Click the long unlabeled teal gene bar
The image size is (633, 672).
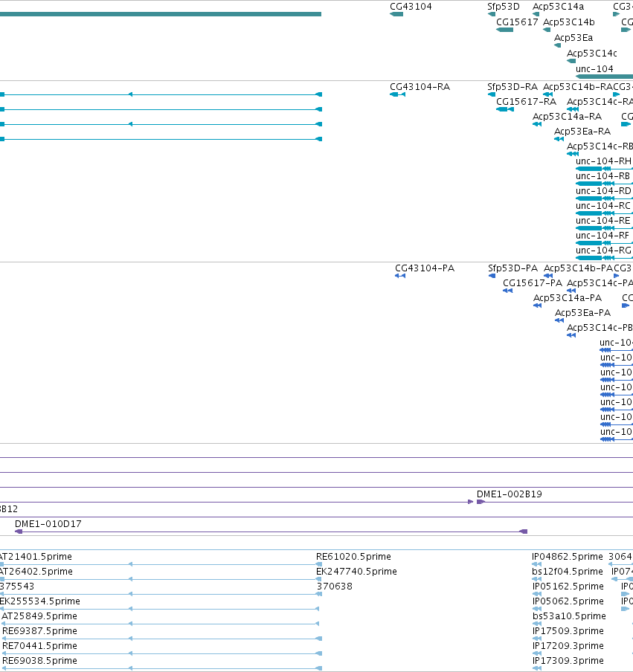[x=161, y=14]
